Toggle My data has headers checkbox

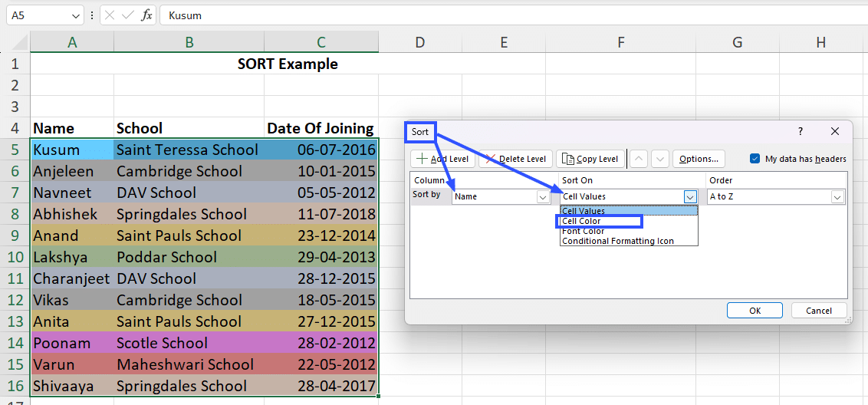point(755,159)
